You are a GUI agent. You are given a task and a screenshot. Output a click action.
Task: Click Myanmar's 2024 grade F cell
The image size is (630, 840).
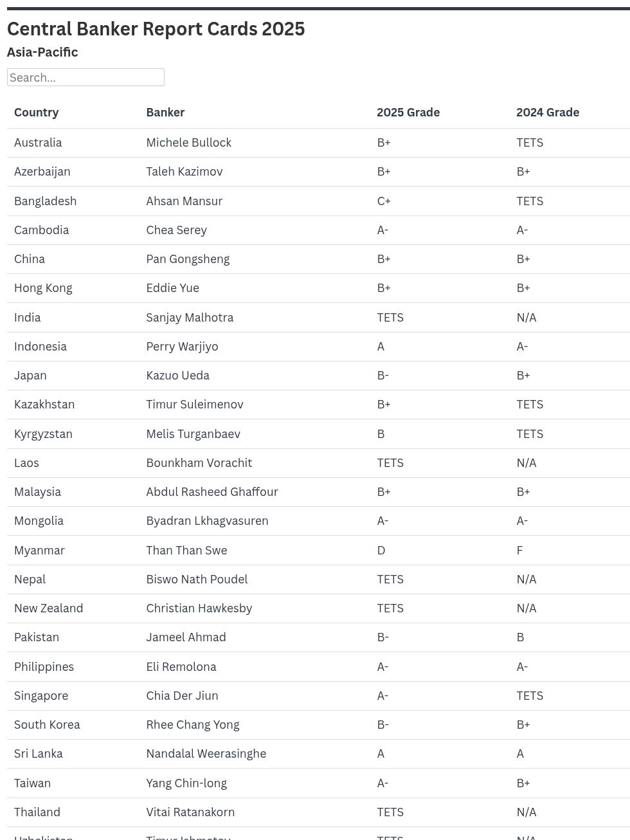coord(520,551)
